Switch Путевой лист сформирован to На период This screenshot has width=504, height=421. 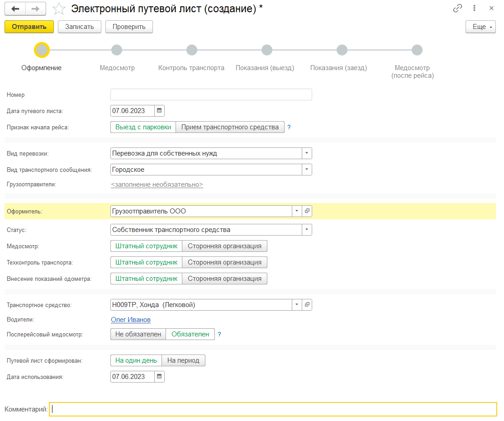(183, 360)
